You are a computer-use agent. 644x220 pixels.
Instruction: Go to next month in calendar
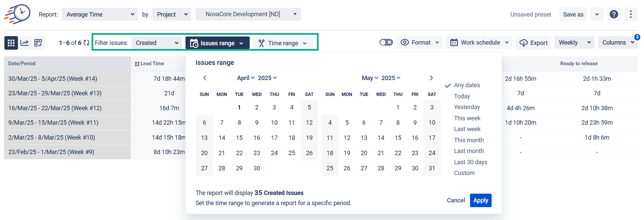(x=431, y=78)
